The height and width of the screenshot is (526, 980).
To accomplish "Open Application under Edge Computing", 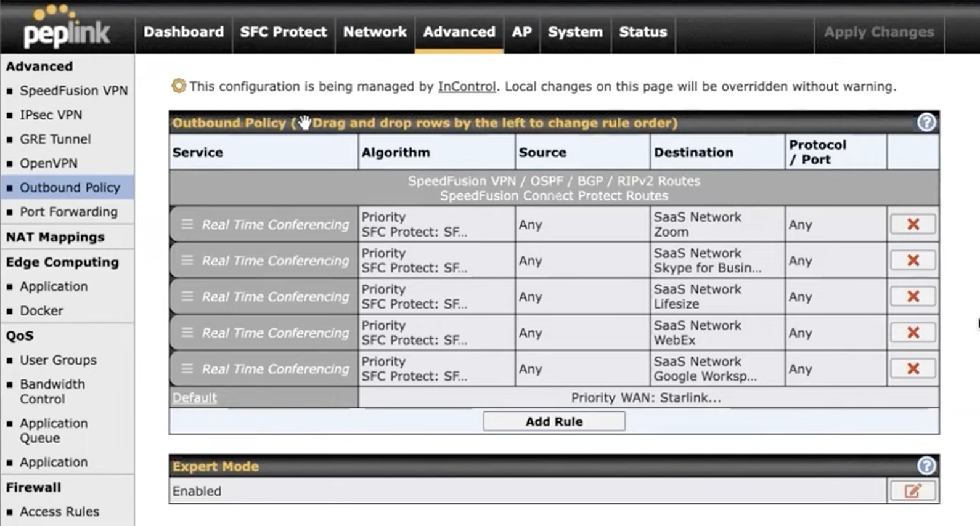I will (54, 286).
